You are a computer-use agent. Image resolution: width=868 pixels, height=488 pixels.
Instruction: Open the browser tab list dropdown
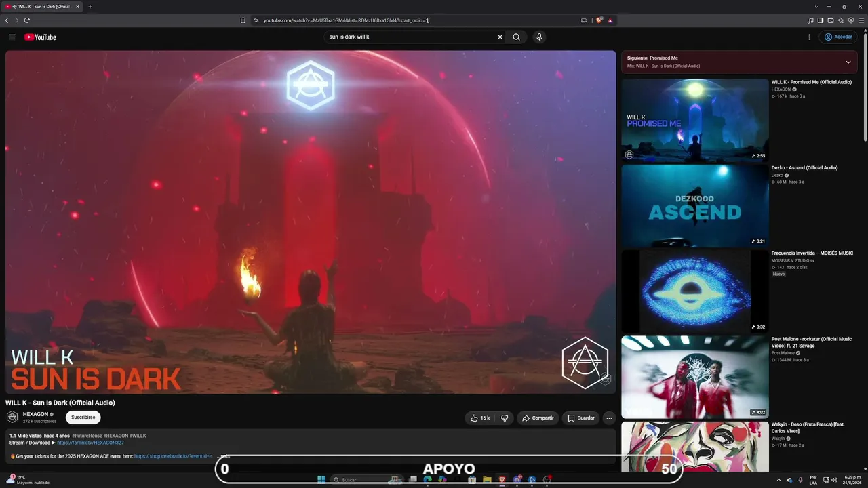816,7
